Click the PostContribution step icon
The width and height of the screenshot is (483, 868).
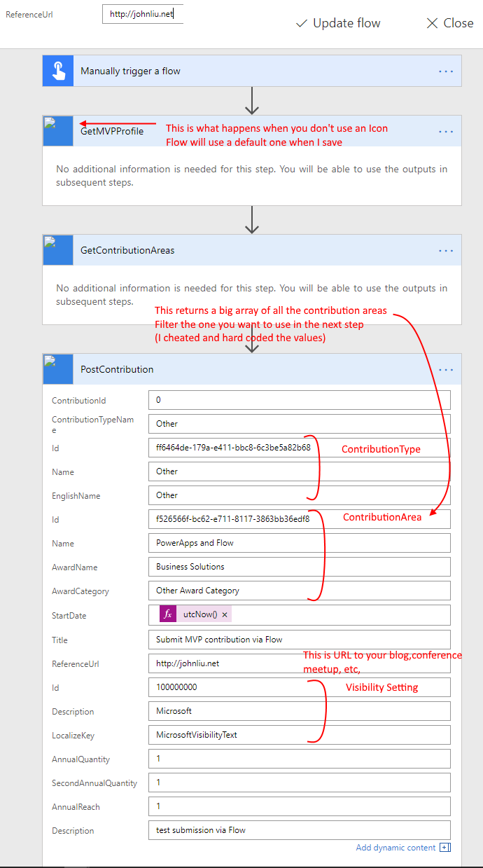click(58, 369)
